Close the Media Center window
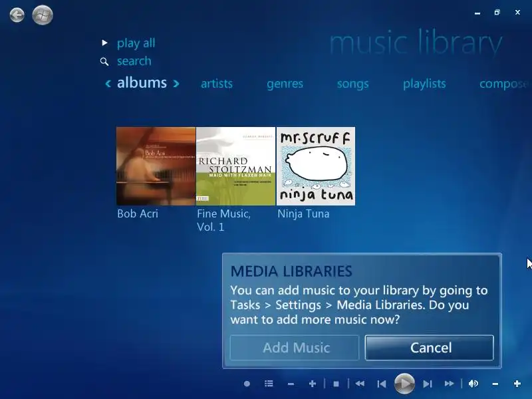This screenshot has height=399, width=532. (x=517, y=13)
